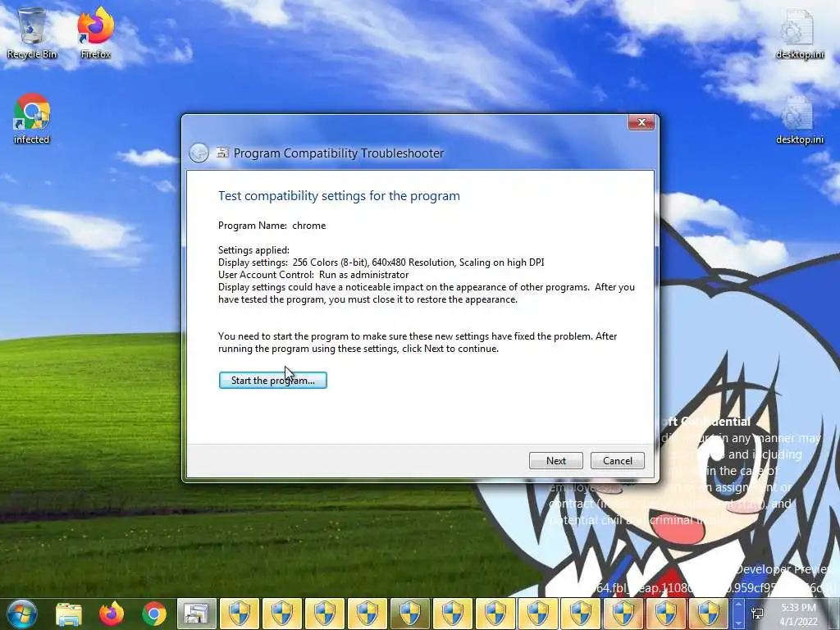Image resolution: width=840 pixels, height=630 pixels.
Task: Click Start the program button
Action: point(272,381)
